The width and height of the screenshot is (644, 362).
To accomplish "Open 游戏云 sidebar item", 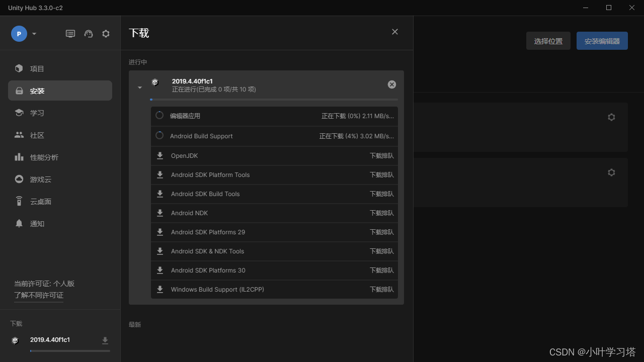I will 60,179.
